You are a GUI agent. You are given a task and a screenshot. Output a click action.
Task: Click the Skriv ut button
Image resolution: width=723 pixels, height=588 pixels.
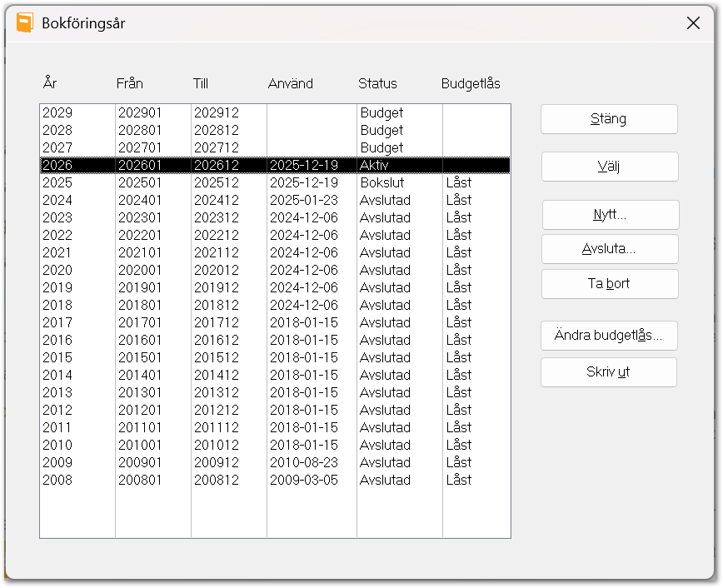point(608,372)
